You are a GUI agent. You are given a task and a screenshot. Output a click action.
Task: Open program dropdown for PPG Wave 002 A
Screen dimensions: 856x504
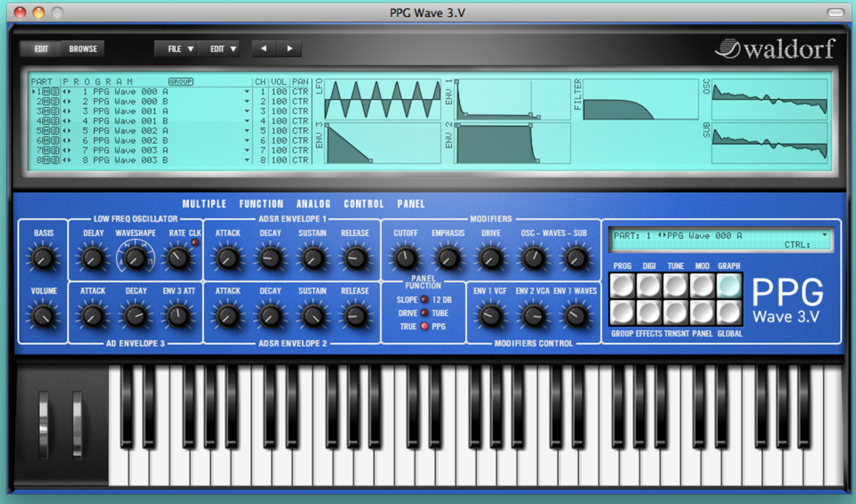248,131
